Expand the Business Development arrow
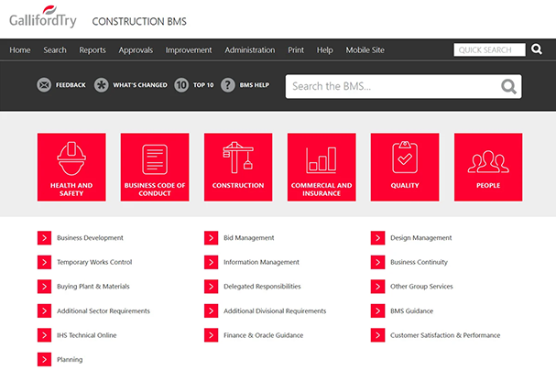556x392 pixels. pyautogui.click(x=44, y=238)
